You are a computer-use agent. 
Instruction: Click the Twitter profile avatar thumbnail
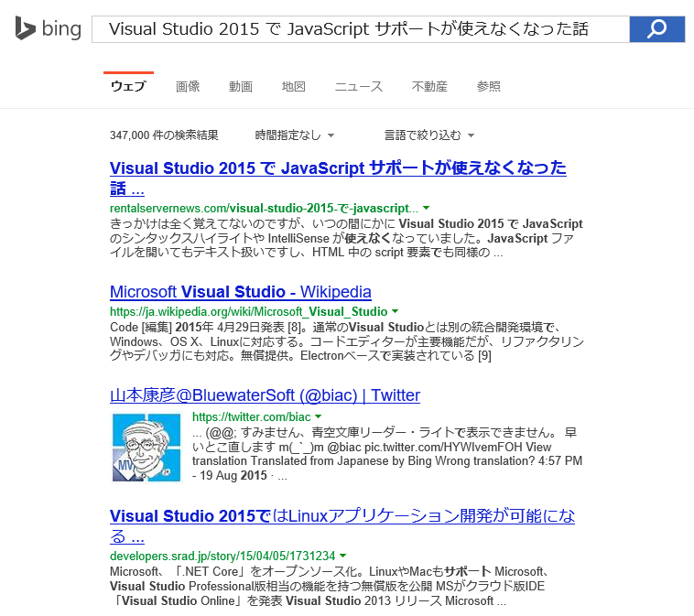146,448
